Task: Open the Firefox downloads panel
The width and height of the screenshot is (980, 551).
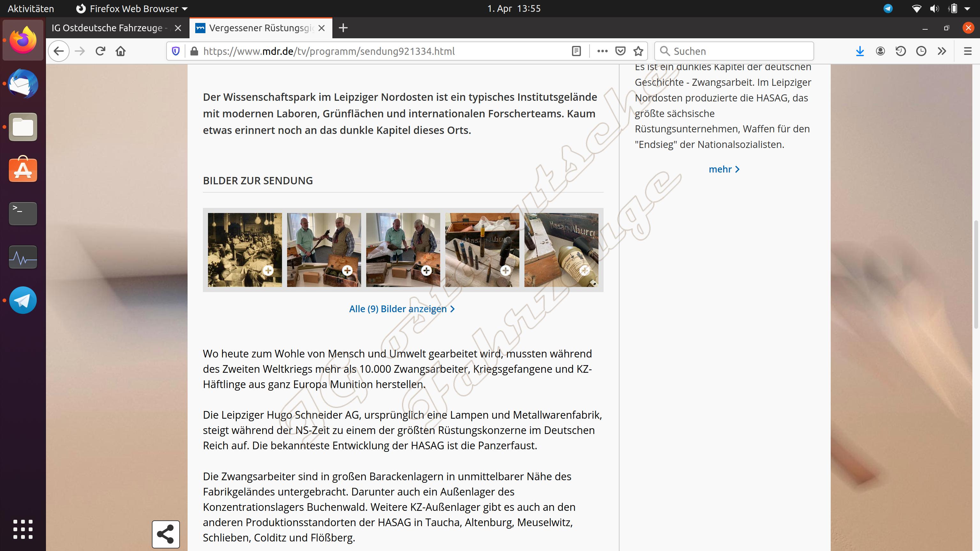Action: click(860, 51)
